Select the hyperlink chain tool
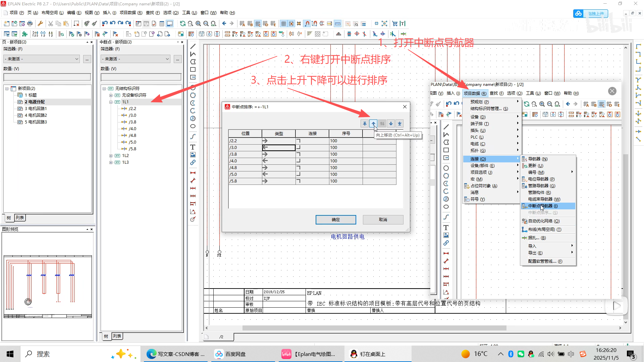644x362 pixels. point(193,162)
